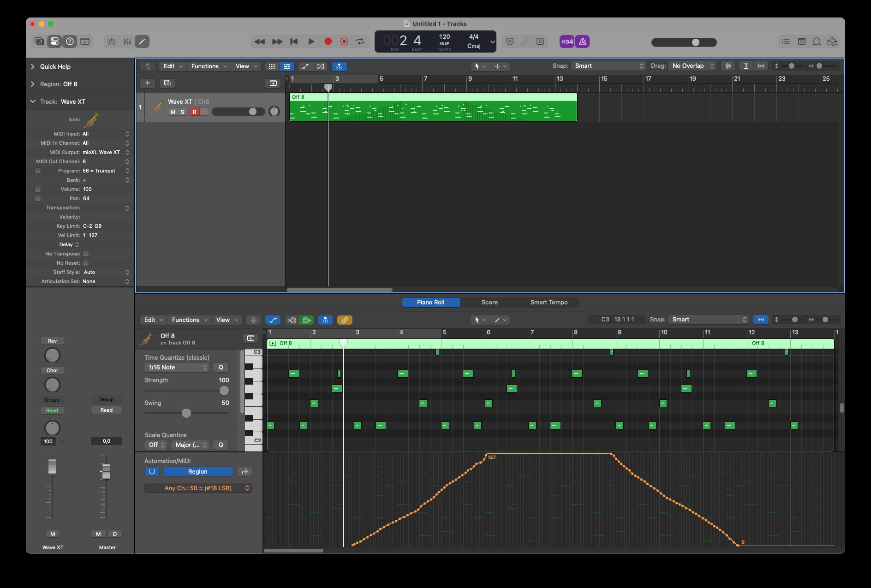This screenshot has width=871, height=588.
Task: Enable Cycle mode in the transport
Action: point(360,42)
